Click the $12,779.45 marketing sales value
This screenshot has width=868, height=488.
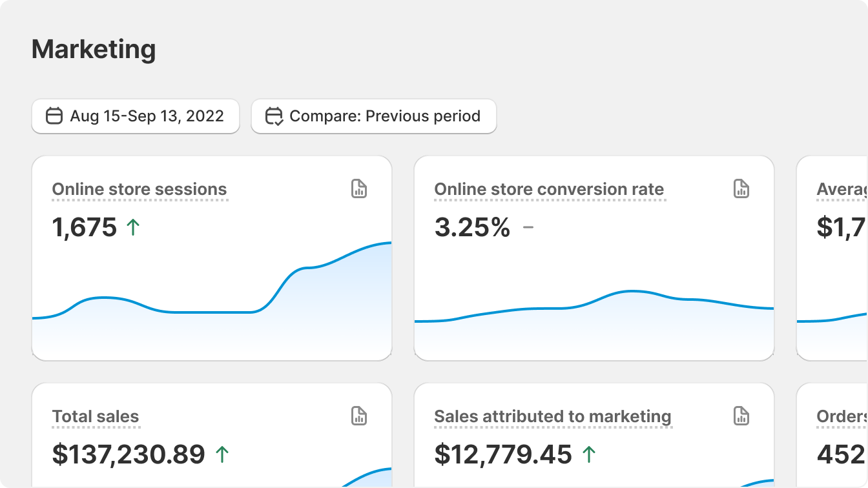tap(503, 454)
